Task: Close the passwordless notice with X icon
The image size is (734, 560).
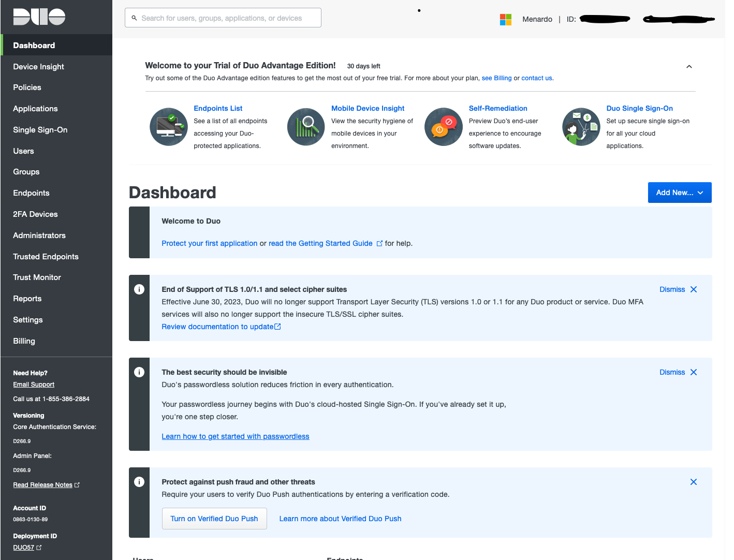Action: (x=694, y=372)
